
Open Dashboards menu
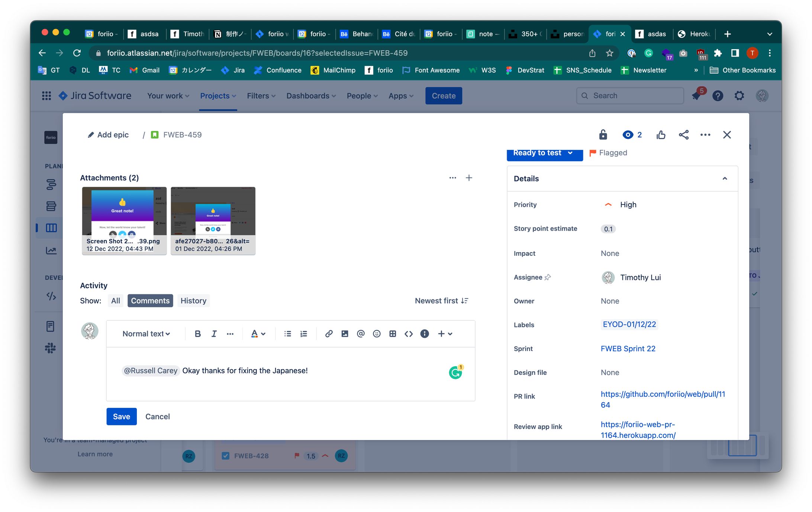coord(311,96)
